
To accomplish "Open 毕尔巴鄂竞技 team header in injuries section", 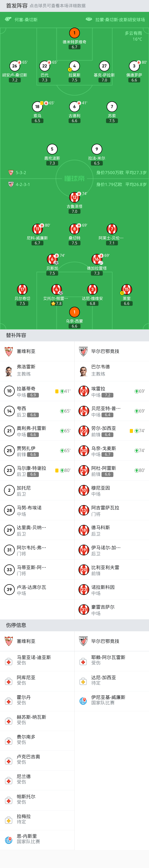I will [x=112, y=641].
